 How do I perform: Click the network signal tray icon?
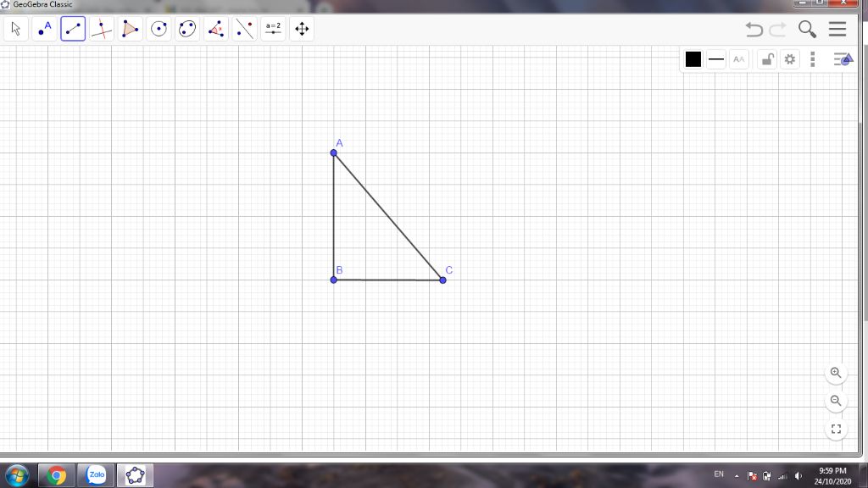click(x=782, y=476)
